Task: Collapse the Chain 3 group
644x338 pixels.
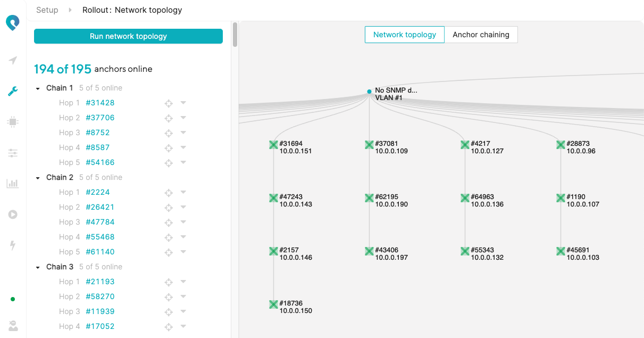Action: click(38, 267)
